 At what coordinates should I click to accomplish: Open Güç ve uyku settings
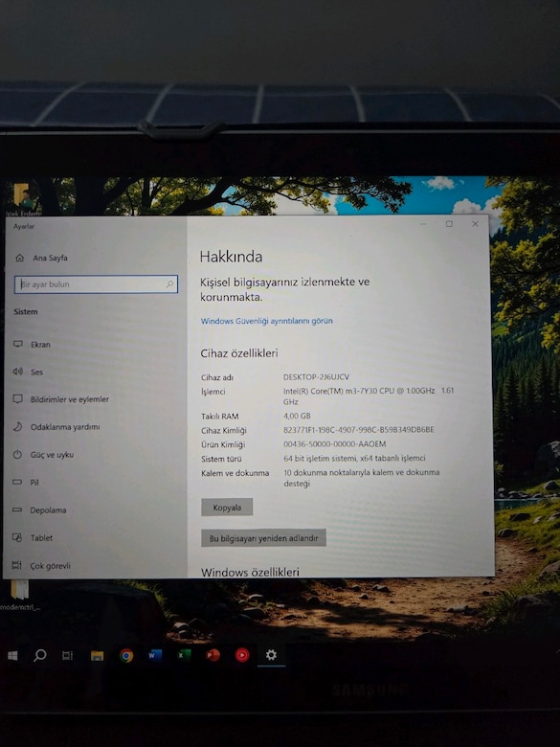point(52,454)
